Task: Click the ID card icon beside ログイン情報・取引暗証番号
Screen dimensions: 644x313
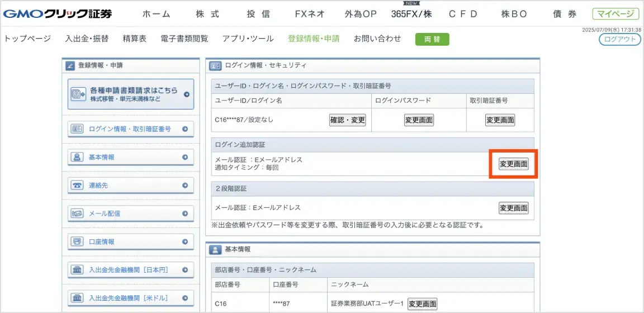Action: (77, 129)
